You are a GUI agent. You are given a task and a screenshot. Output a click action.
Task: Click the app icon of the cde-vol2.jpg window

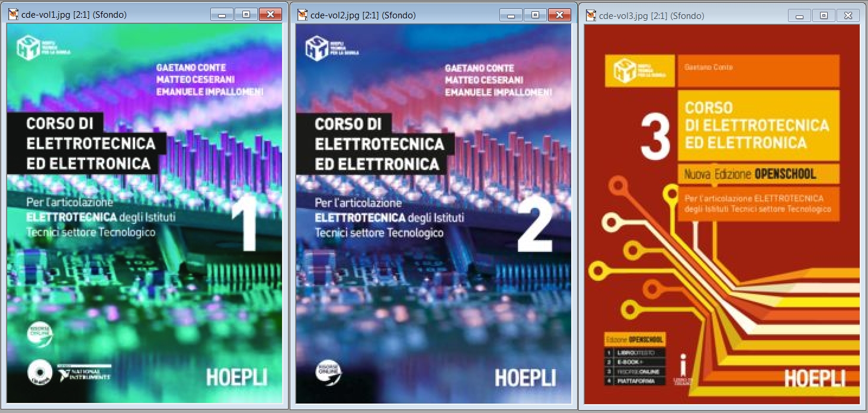302,14
